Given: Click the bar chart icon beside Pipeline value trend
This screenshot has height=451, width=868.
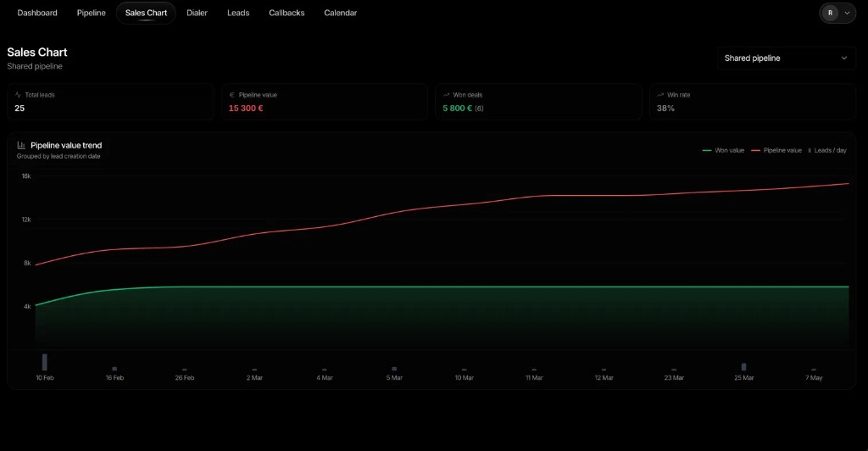Looking at the screenshot, I should 21,146.
